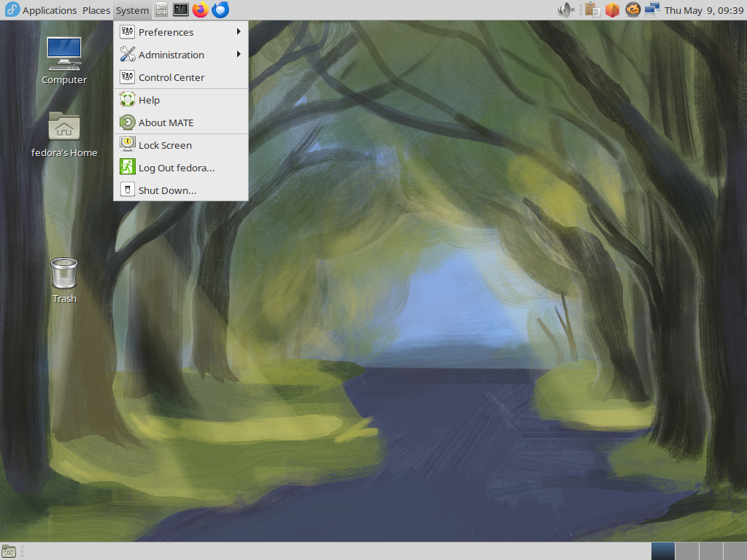
Task: Open the clipboard manager tray icon
Action: click(592, 10)
